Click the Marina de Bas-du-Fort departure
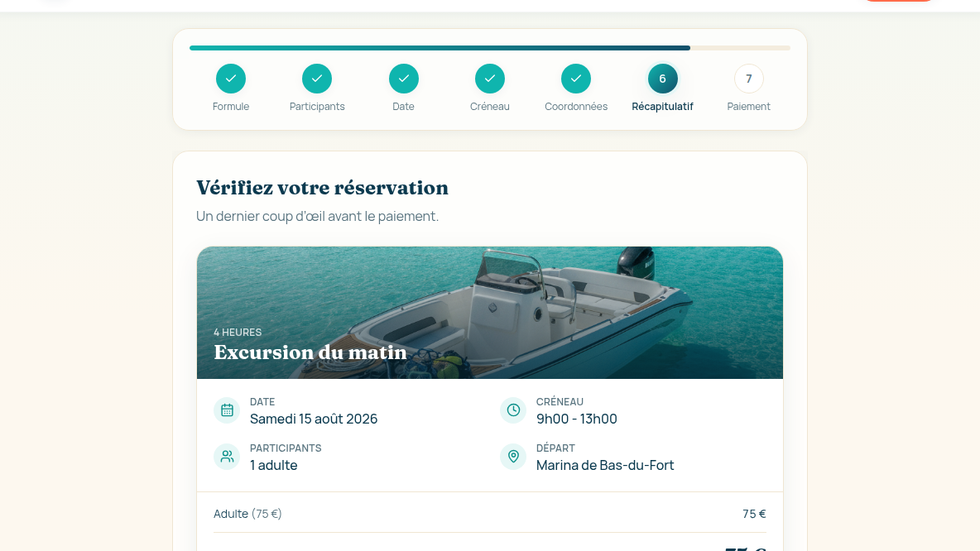The width and height of the screenshot is (980, 551). [605, 466]
